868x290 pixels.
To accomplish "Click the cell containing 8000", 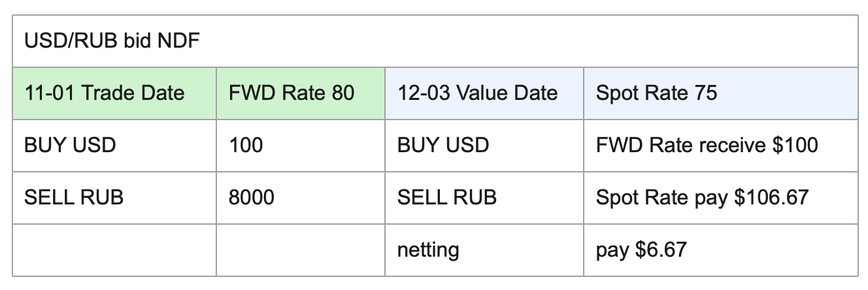I will click(x=252, y=197).
